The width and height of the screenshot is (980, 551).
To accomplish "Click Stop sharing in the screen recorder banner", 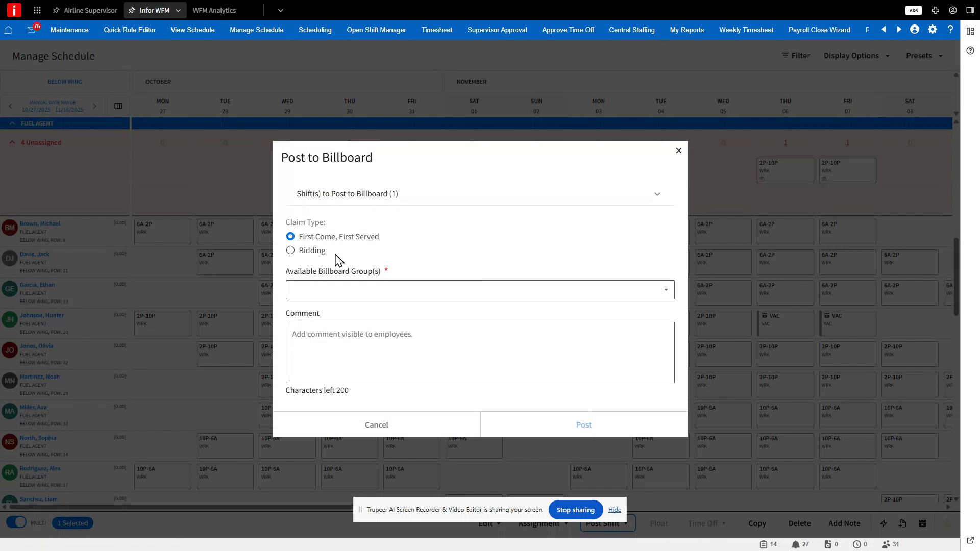I will [x=575, y=509].
